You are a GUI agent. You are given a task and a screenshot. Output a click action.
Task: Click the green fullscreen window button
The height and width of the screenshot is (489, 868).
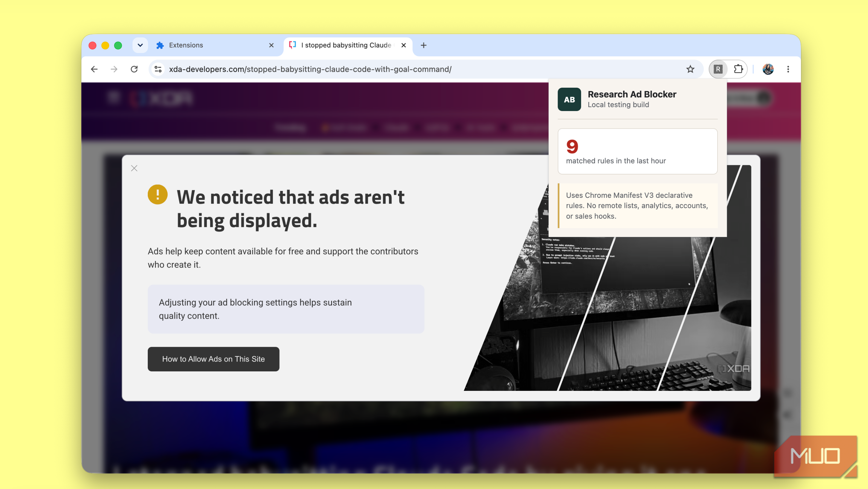click(118, 45)
